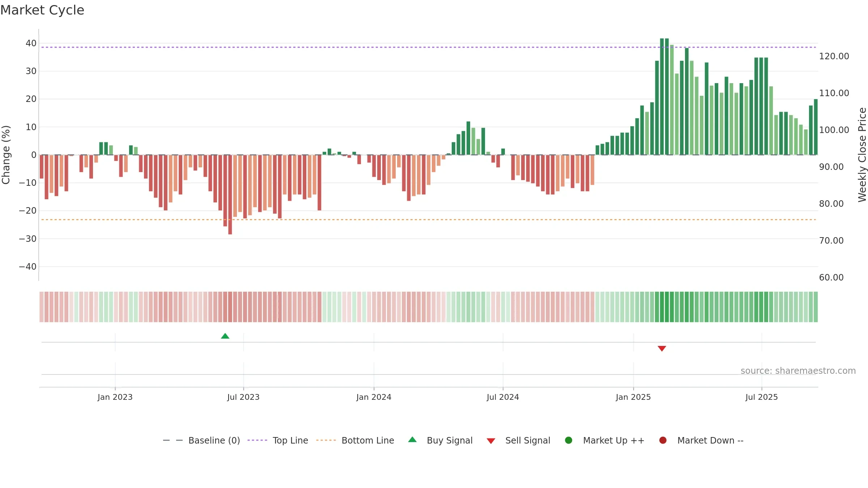868x488 pixels.
Task: Click the Jan 2023 axis label
Action: pyautogui.click(x=115, y=397)
